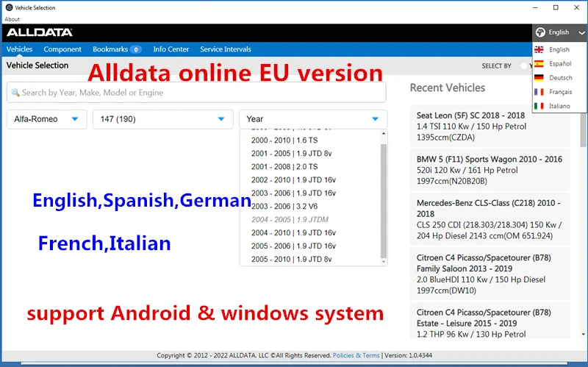The image size is (588, 367).
Task: Choose Deutsch from the language list
Action: [x=559, y=78]
